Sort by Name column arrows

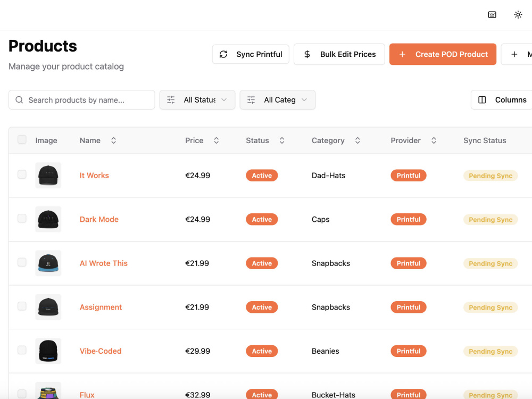point(114,140)
